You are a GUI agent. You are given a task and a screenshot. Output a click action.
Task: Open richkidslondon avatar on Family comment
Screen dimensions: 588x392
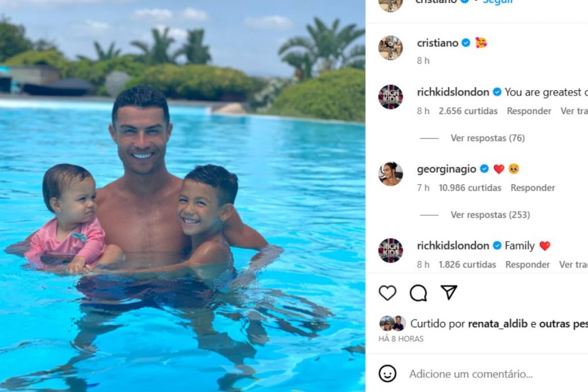point(390,250)
